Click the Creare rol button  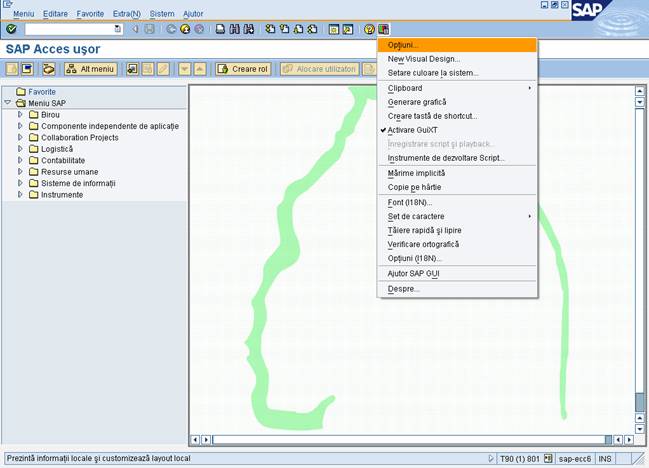point(243,69)
